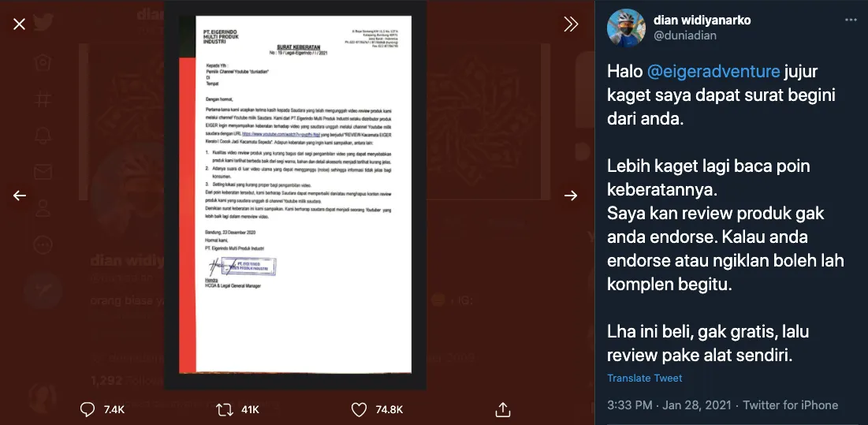Open dian widiyanarko profile avatar
The image size is (868, 425).
pos(626,28)
